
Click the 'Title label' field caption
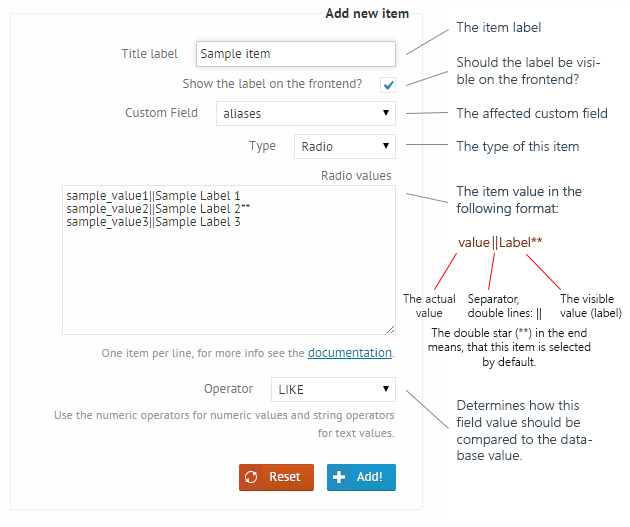point(148,53)
